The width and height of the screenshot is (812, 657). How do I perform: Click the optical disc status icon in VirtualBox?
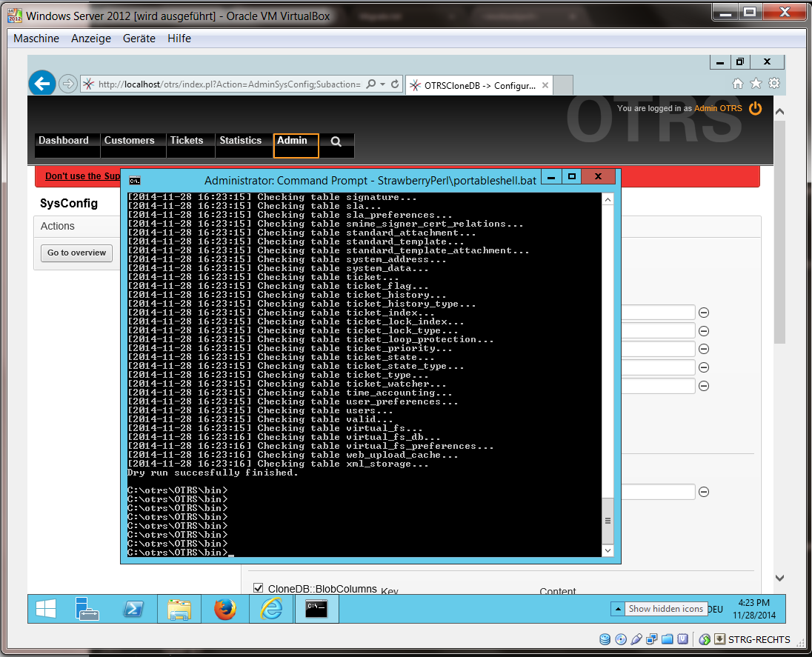click(x=621, y=638)
